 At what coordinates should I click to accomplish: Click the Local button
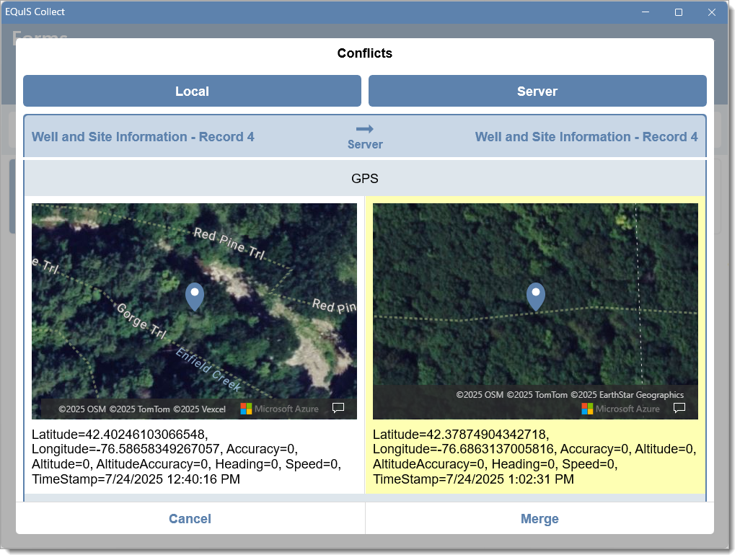click(x=192, y=91)
